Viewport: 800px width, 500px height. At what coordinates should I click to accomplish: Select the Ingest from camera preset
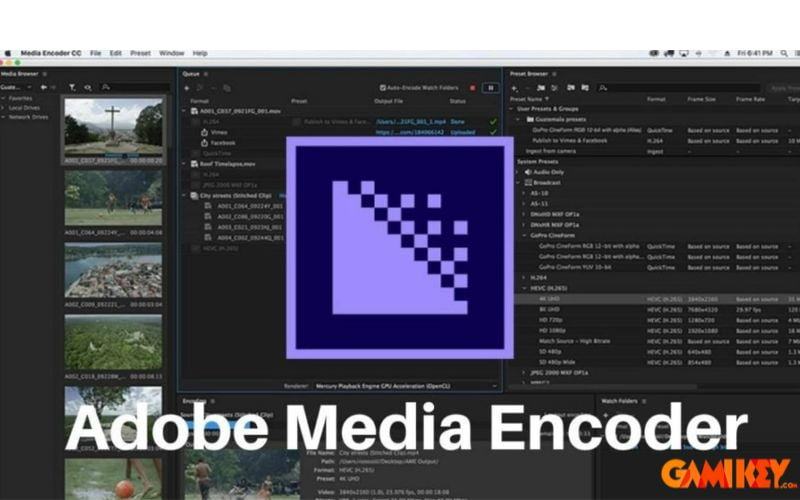tap(549, 151)
